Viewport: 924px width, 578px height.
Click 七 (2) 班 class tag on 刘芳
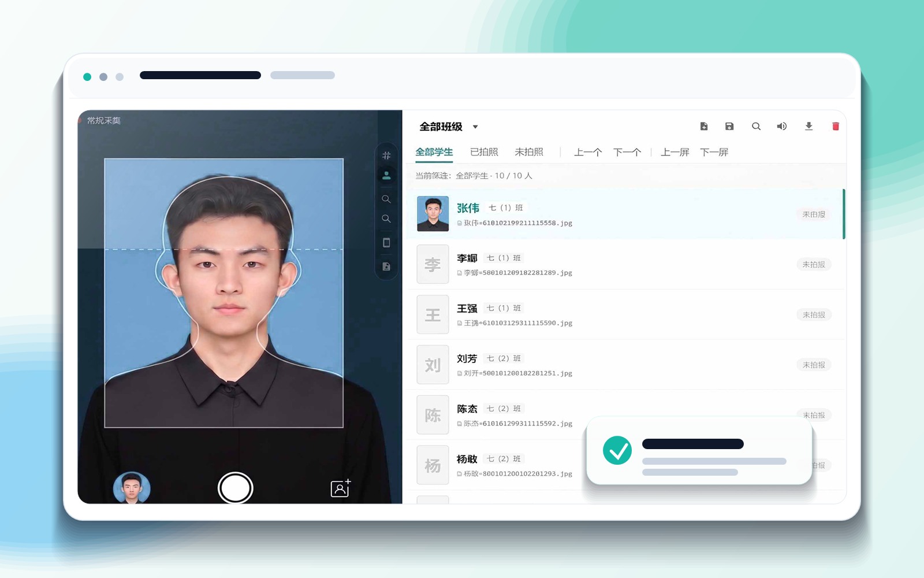504,358
